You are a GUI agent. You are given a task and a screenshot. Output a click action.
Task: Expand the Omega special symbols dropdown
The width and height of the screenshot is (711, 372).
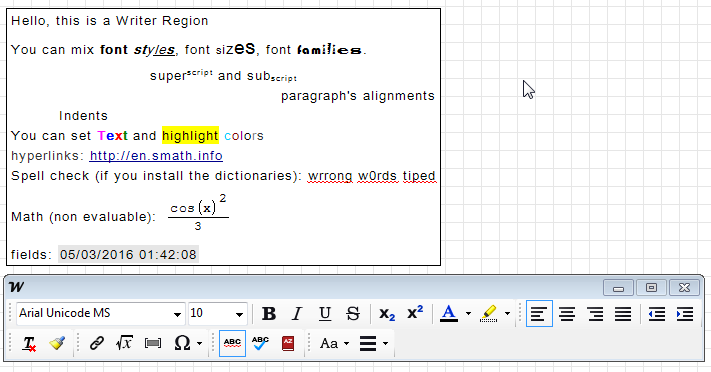pyautogui.click(x=200, y=343)
